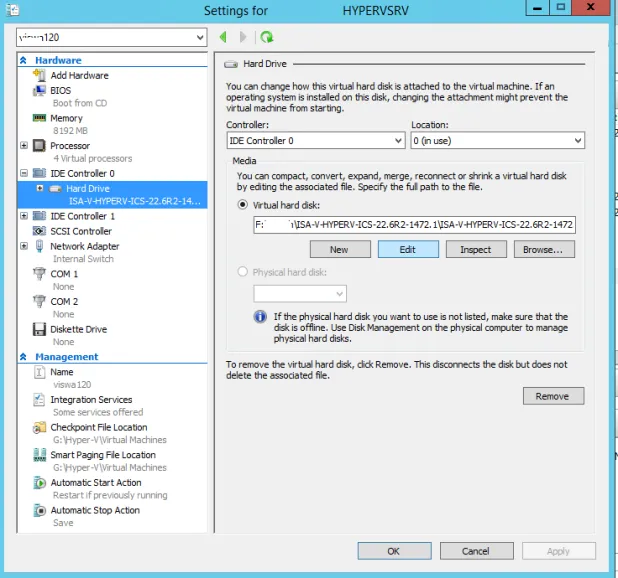Image resolution: width=618 pixels, height=578 pixels.
Task: Click the Automatic Start Action icon
Action: coord(39,482)
